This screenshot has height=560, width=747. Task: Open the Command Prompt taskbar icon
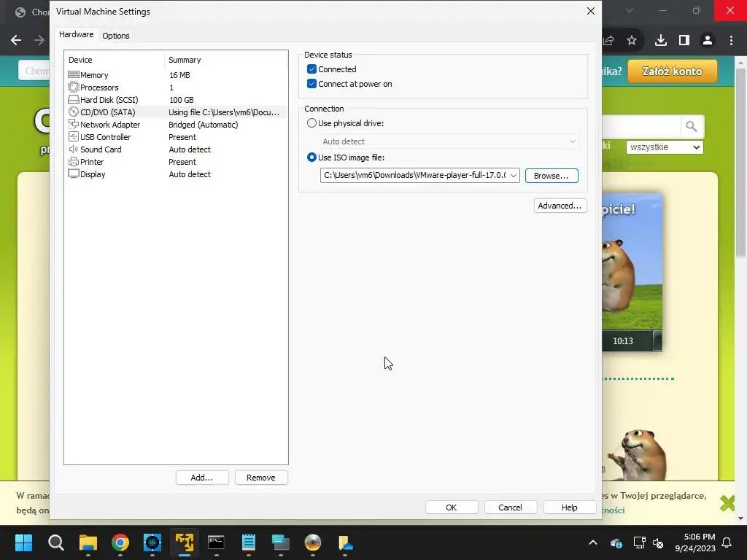click(x=216, y=542)
